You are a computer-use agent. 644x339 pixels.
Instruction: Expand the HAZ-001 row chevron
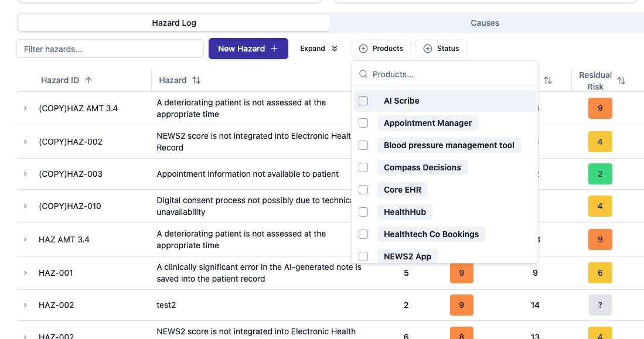point(25,273)
